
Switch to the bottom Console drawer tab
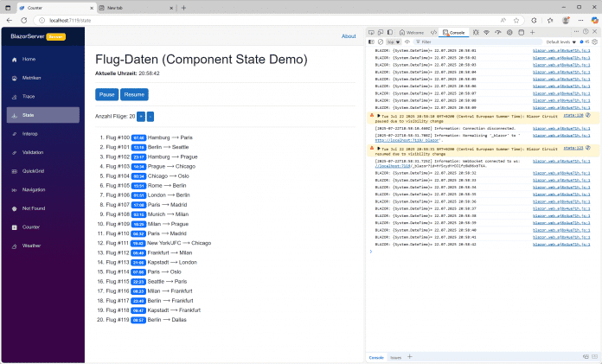click(376, 357)
